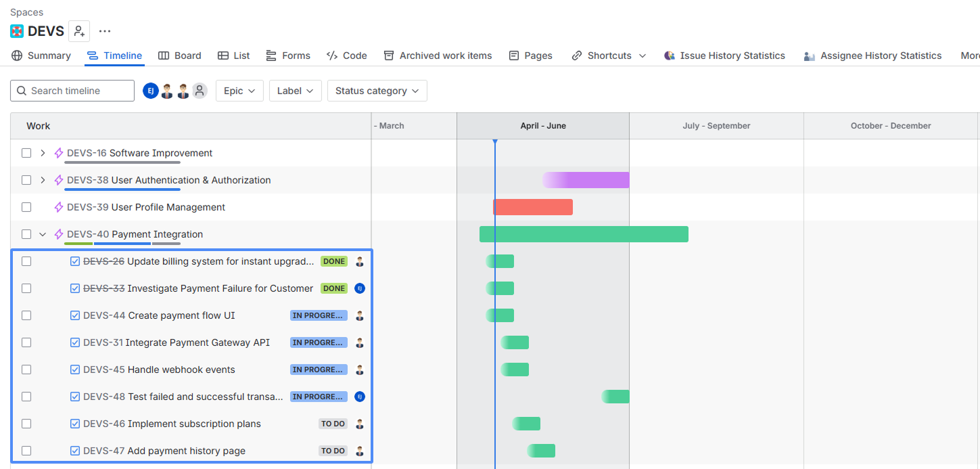
Task: Click the EJ avatar filter in toolbar
Action: click(x=150, y=91)
